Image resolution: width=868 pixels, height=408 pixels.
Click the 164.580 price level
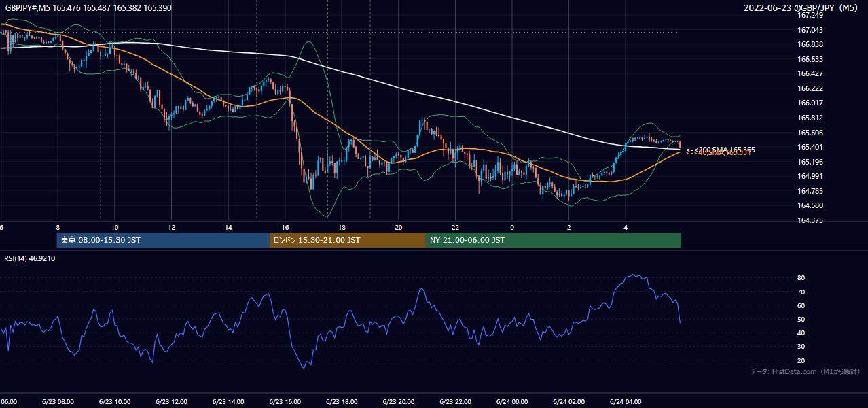(x=810, y=205)
